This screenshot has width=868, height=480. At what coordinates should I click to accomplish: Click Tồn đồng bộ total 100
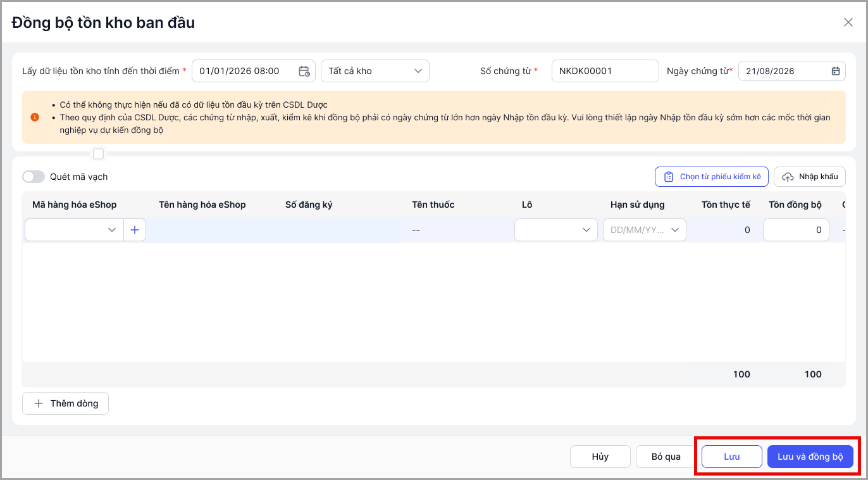click(x=813, y=374)
